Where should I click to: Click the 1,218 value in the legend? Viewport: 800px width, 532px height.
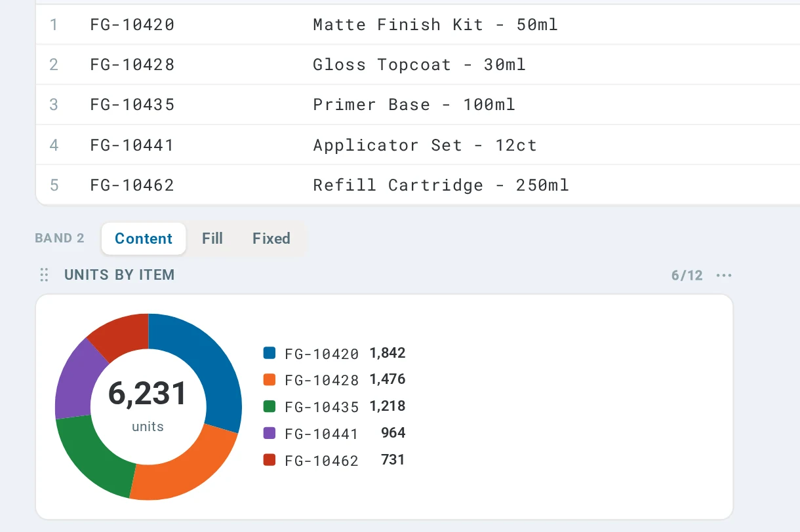pos(388,406)
